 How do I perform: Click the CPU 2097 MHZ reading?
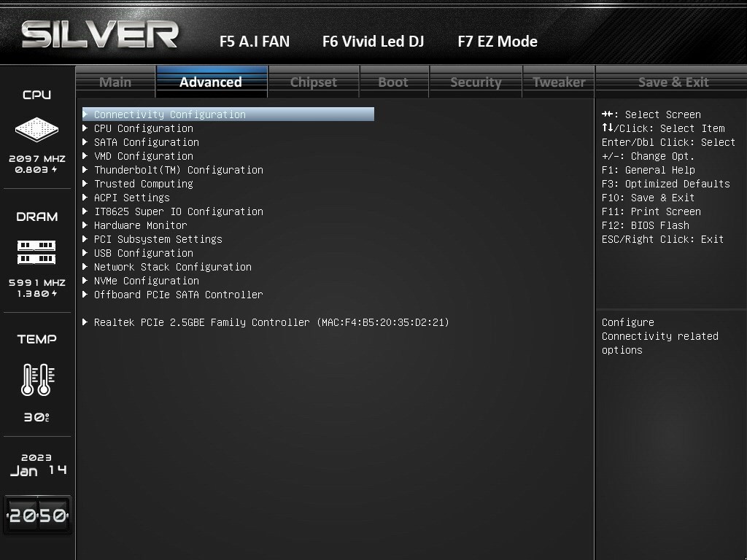pos(37,158)
